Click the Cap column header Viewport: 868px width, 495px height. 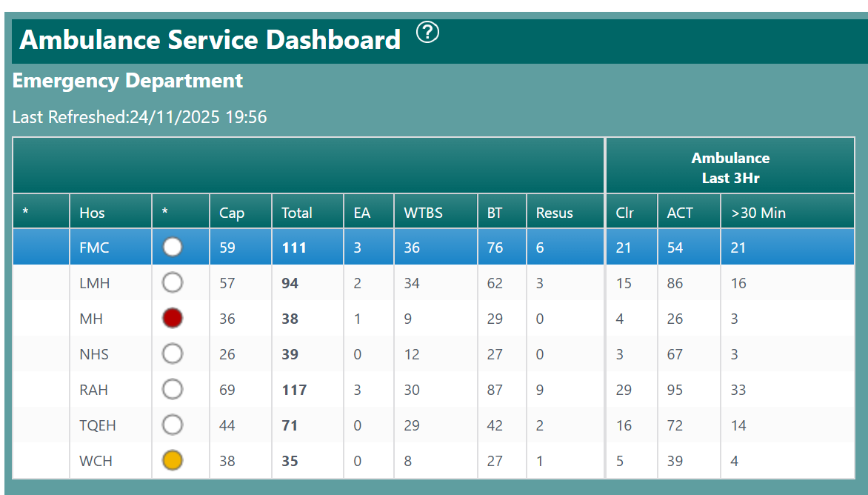pos(232,213)
